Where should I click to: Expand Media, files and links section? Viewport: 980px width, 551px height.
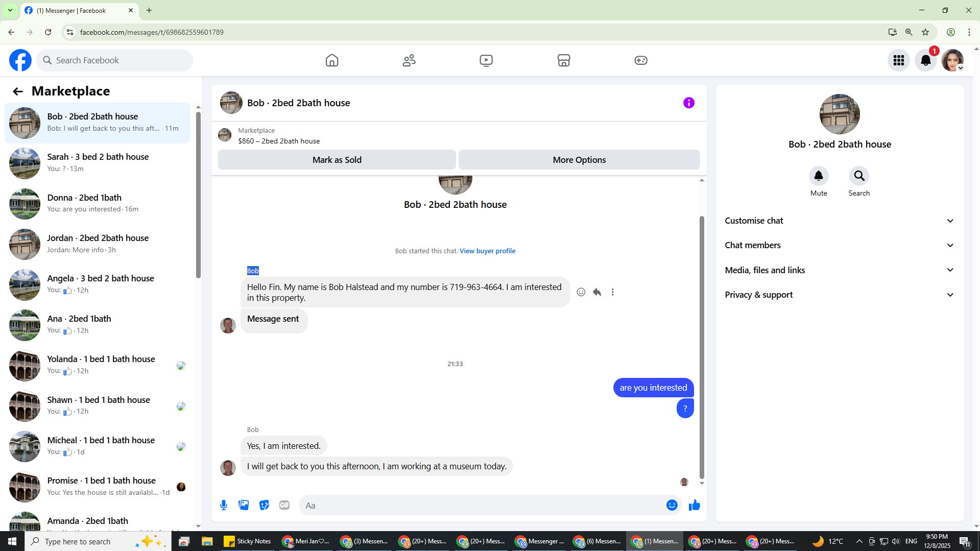point(840,270)
